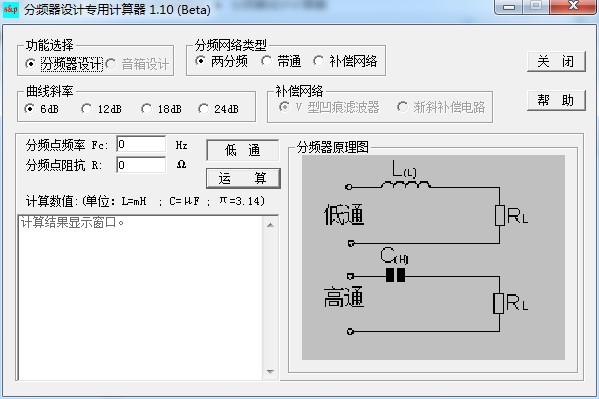Click the Hz unit label
599x399 pixels.
181,145
